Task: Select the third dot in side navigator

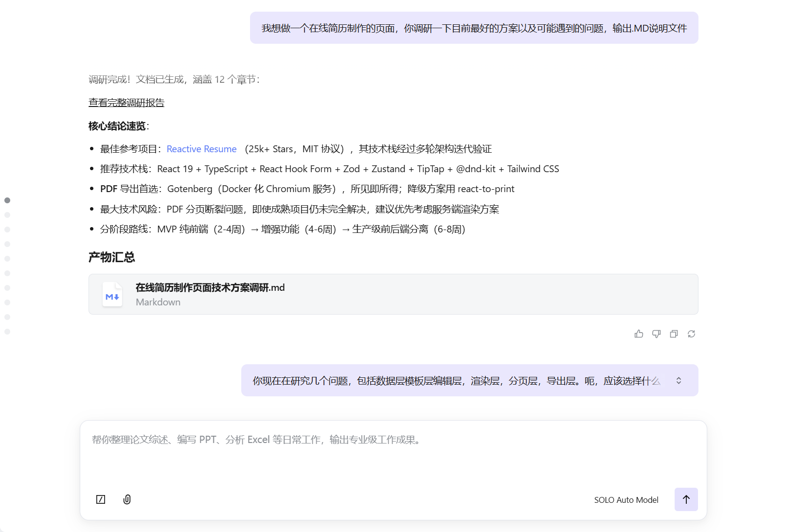Action: point(7,230)
